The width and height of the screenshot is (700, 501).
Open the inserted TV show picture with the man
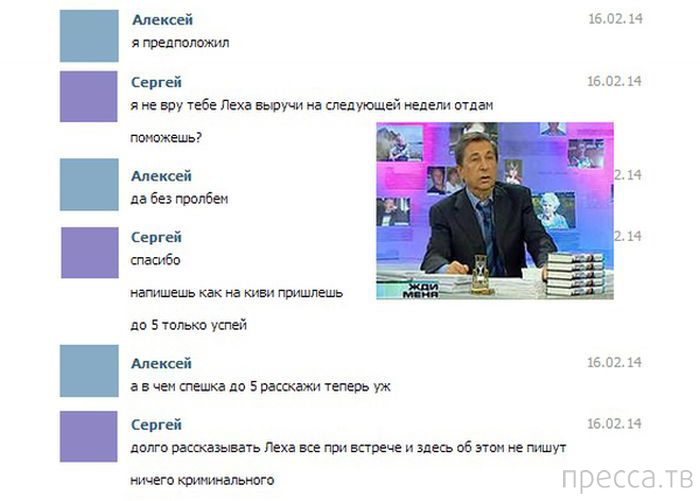[495, 211]
